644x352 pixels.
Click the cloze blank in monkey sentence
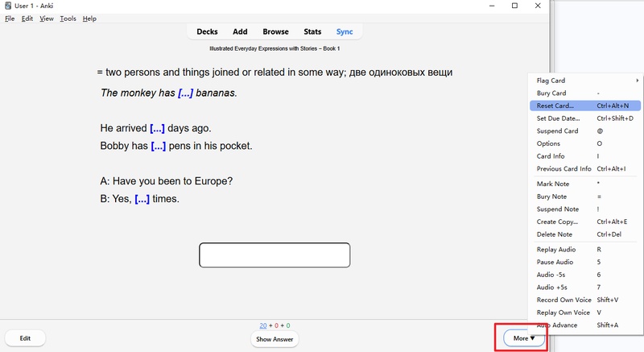coord(185,93)
